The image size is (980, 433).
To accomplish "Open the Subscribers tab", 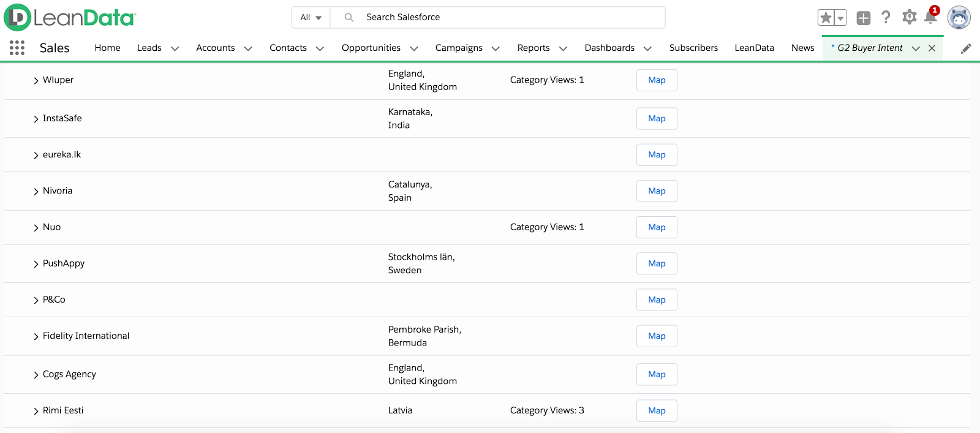I will click(693, 48).
